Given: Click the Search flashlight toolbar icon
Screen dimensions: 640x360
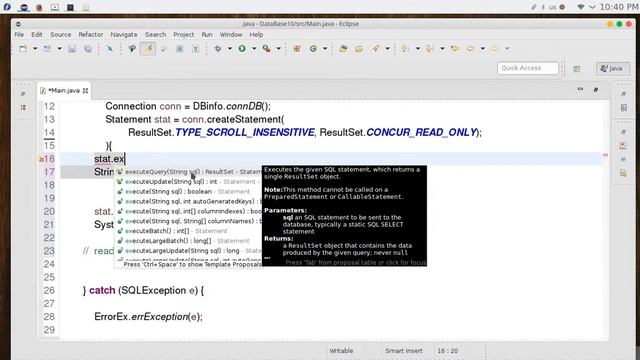Looking at the screenshot, I should click(376, 49).
